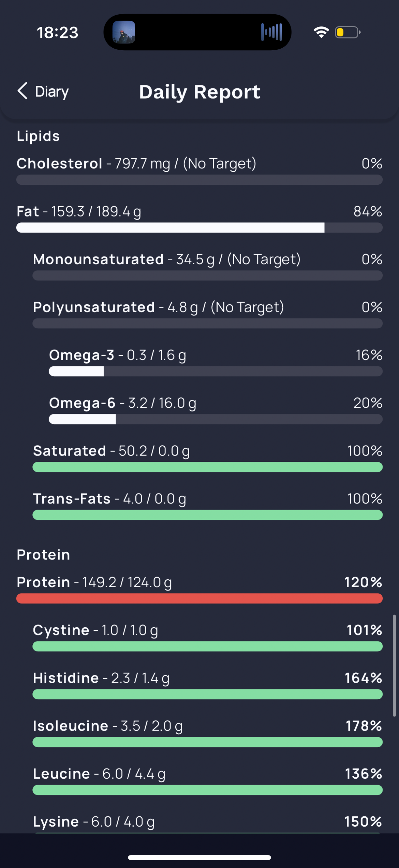Screen dimensions: 399x868
Task: Tap the Wi-Fi status icon
Action: click(x=321, y=32)
